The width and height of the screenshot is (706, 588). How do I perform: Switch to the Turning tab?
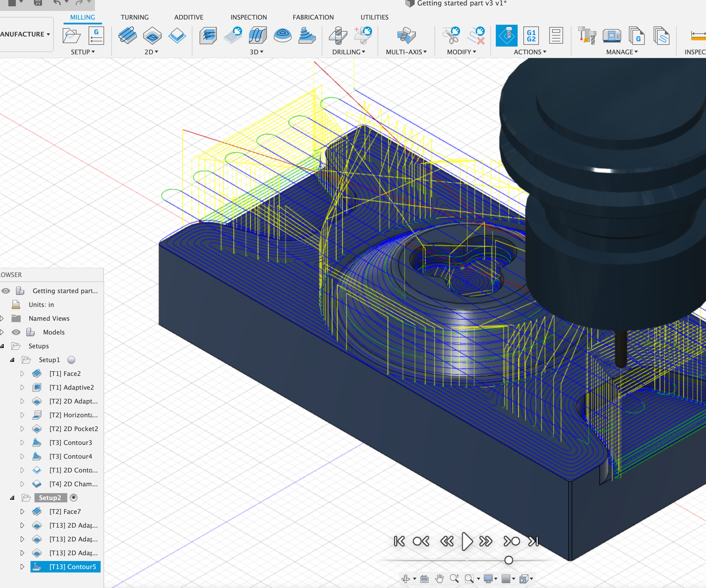(135, 17)
